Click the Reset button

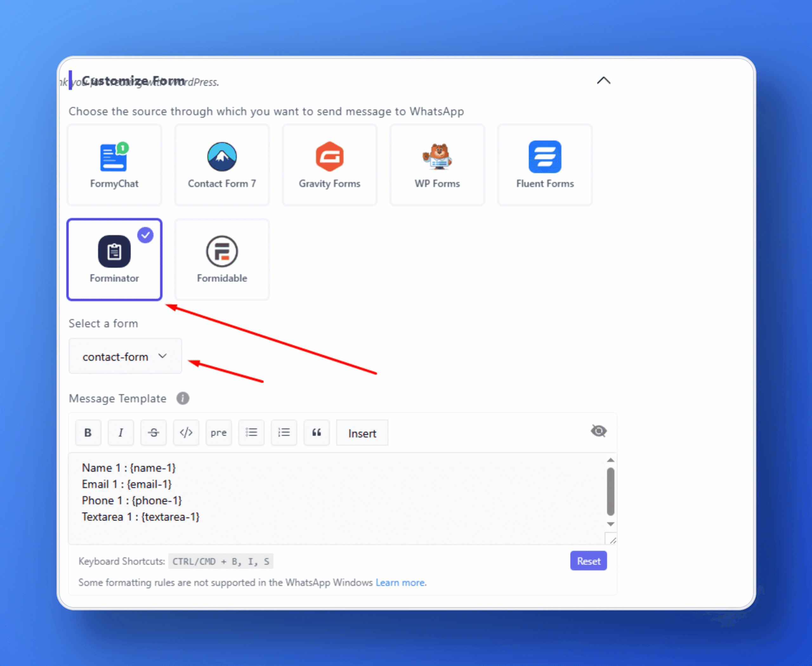coord(589,561)
